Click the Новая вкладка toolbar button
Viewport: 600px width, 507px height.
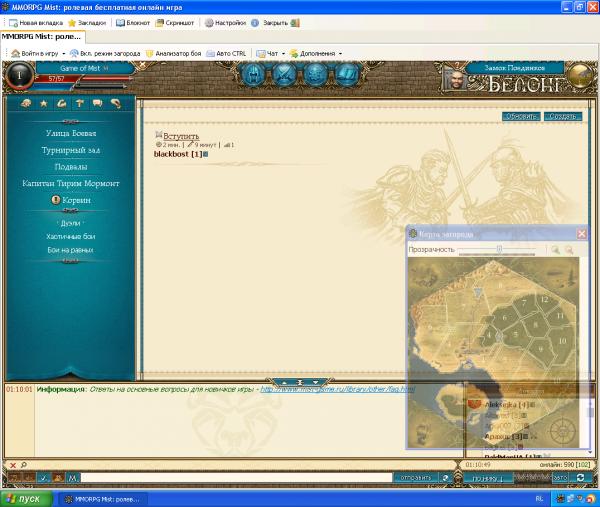[36, 23]
